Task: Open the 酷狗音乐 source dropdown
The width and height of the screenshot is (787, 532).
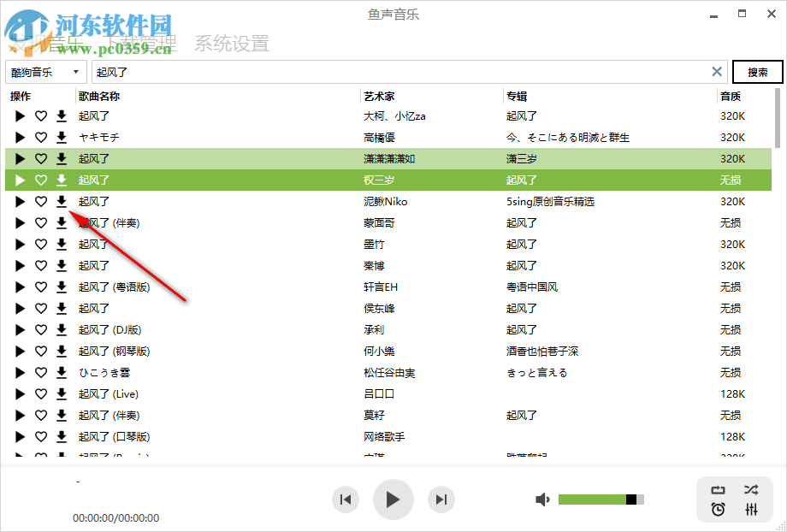Action: click(x=43, y=72)
